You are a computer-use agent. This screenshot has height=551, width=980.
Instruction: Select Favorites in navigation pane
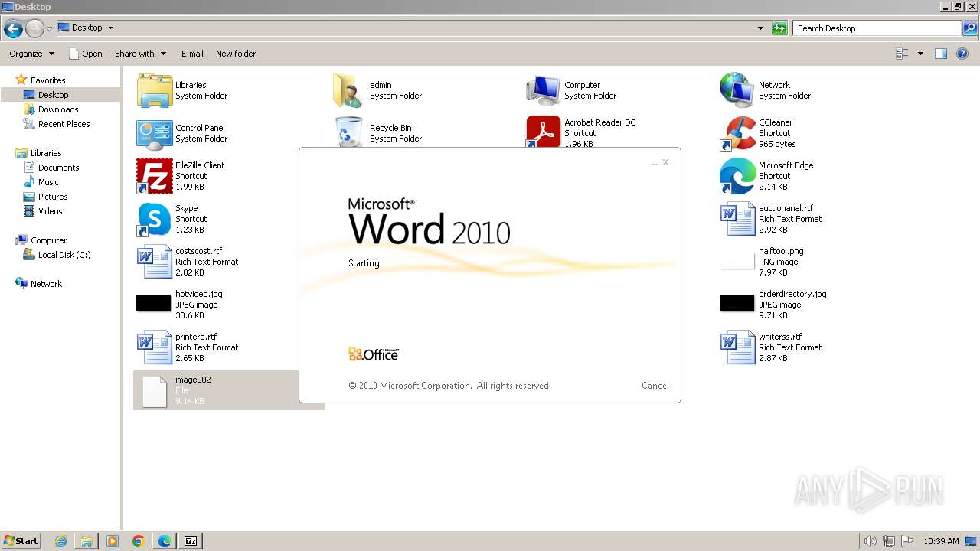47,80
